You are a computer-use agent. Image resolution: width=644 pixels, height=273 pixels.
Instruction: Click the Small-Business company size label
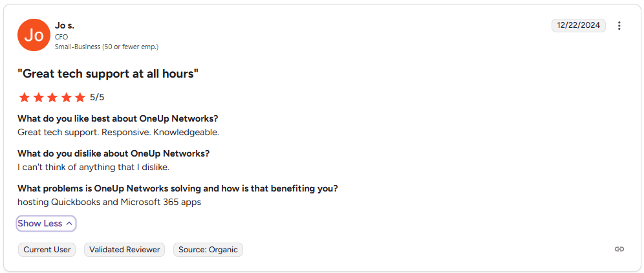tap(107, 47)
